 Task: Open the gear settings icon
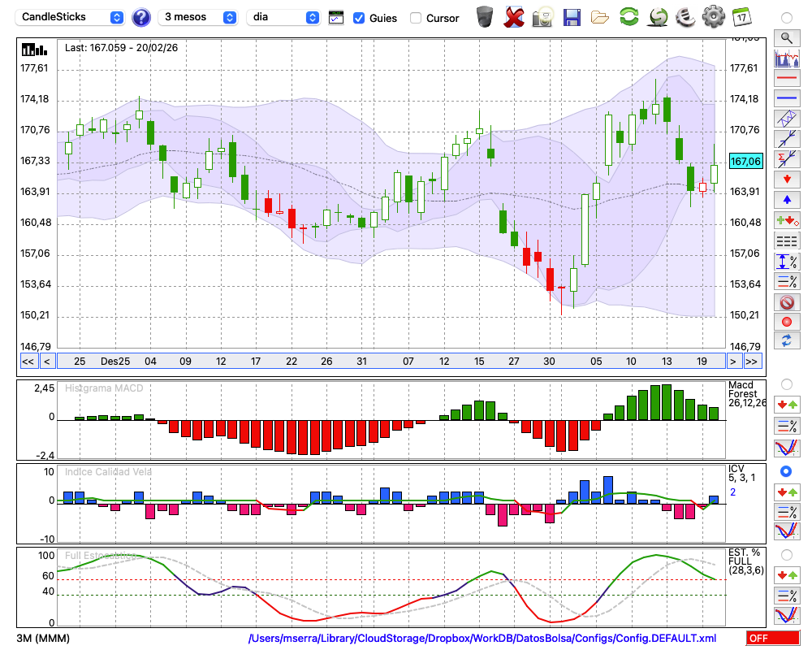pyautogui.click(x=713, y=16)
